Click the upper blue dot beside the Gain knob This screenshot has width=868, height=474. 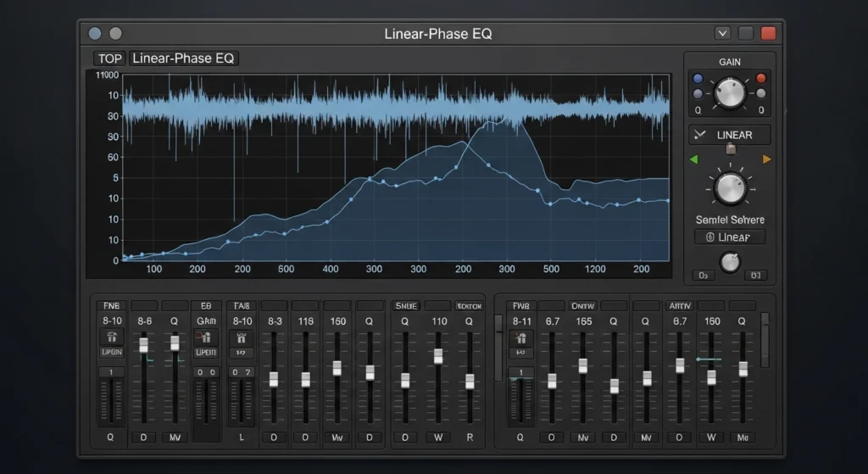pos(698,79)
